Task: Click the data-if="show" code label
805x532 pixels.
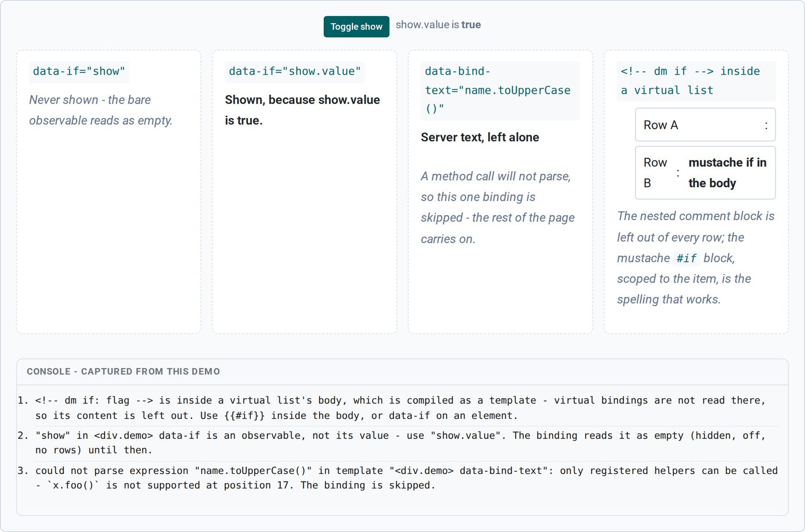Action: (79, 71)
